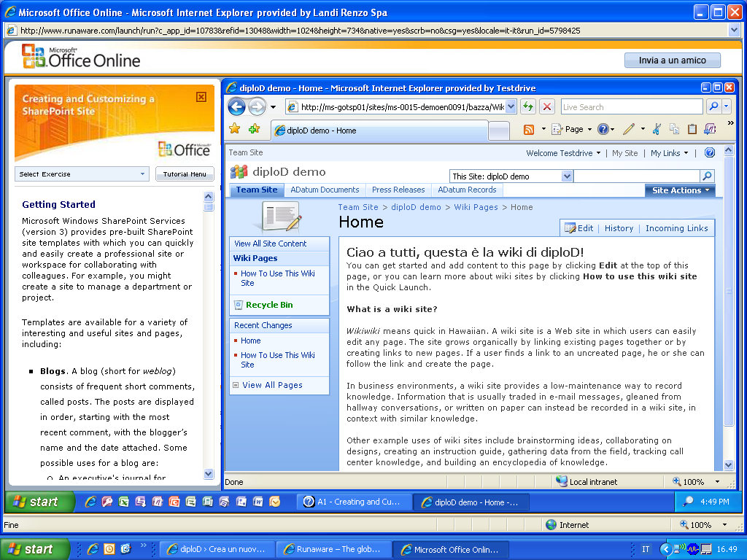
Task: Click the Send to OneNote icon
Action: pyautogui.click(x=710, y=129)
